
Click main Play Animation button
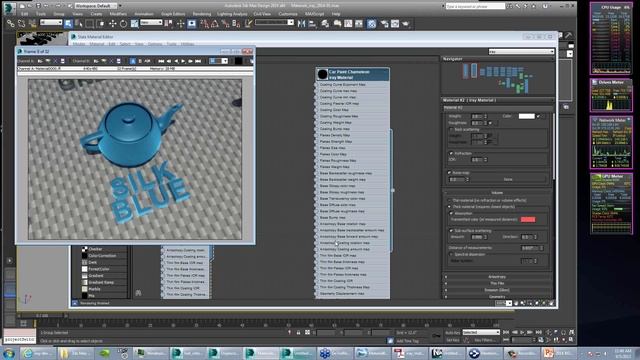[x=522, y=333]
